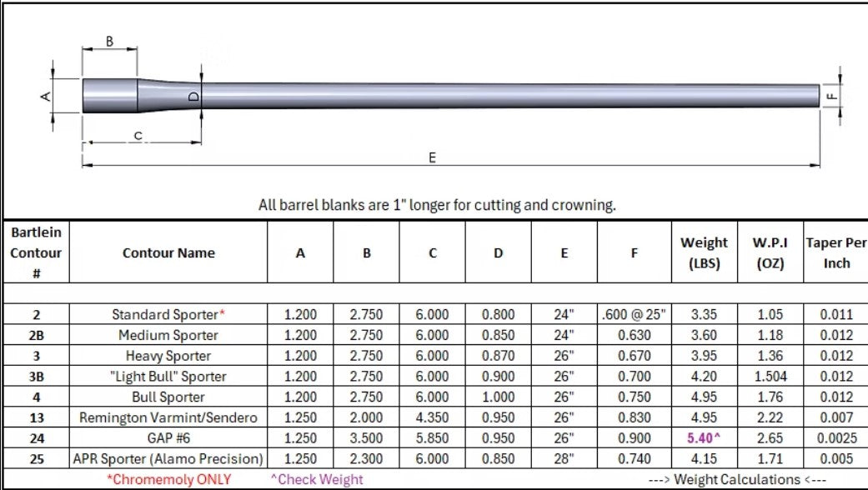This screenshot has width=868, height=490.
Task: Click the 'Bartlein Contour #' header cell
Action: 36,252
